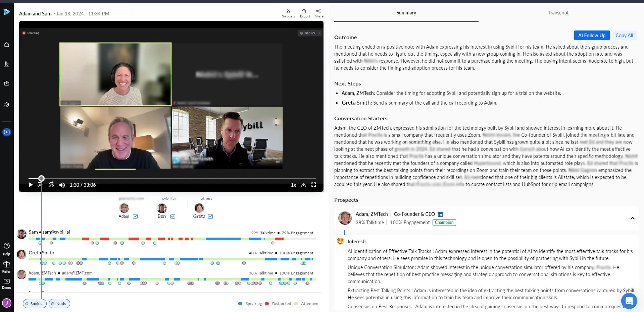Viewport: 644px width, 312px height.
Task: Click the Champion tag
Action: point(444,223)
